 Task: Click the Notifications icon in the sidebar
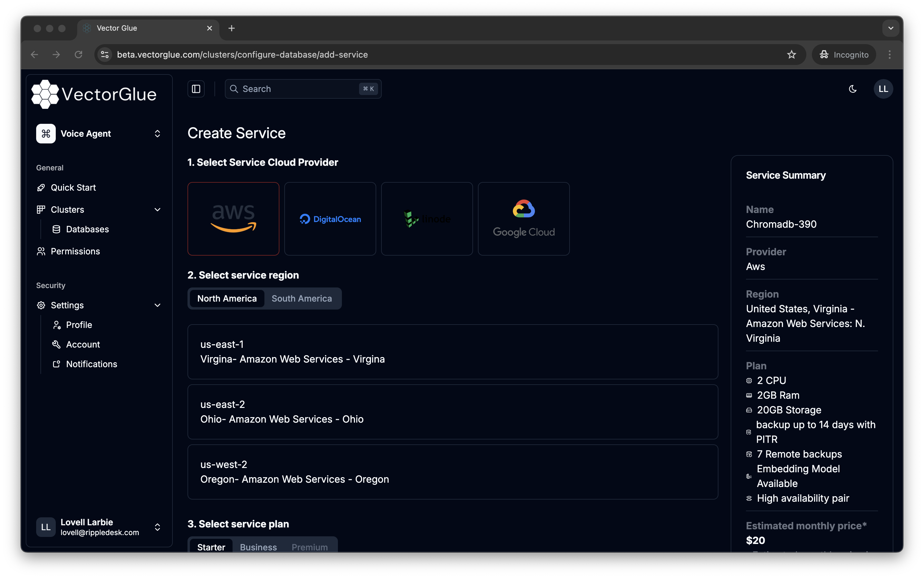(56, 364)
